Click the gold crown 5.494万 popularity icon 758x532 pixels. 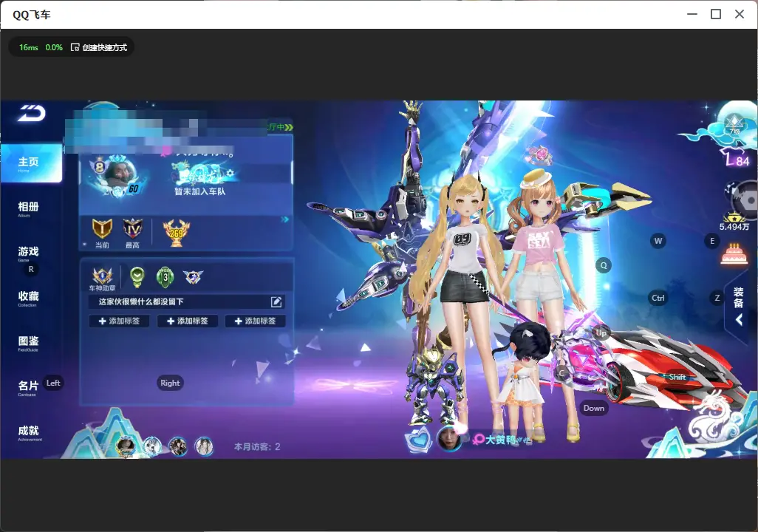click(734, 222)
